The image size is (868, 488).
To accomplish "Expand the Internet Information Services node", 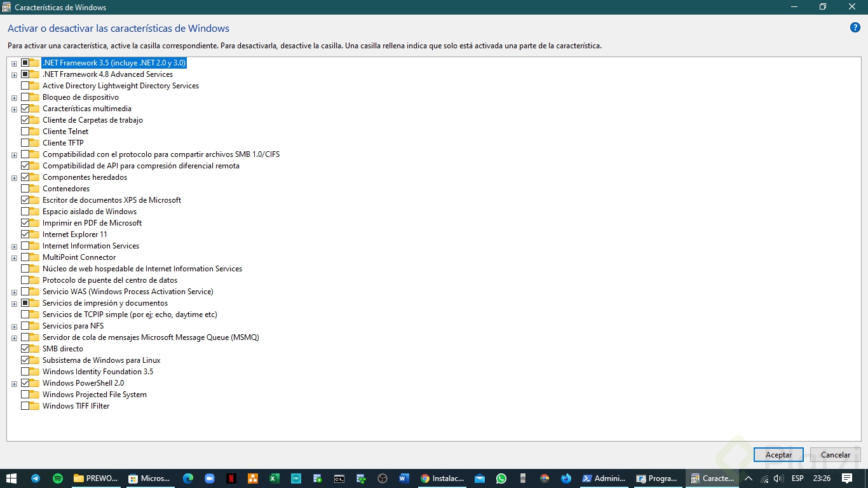I will click(x=14, y=247).
